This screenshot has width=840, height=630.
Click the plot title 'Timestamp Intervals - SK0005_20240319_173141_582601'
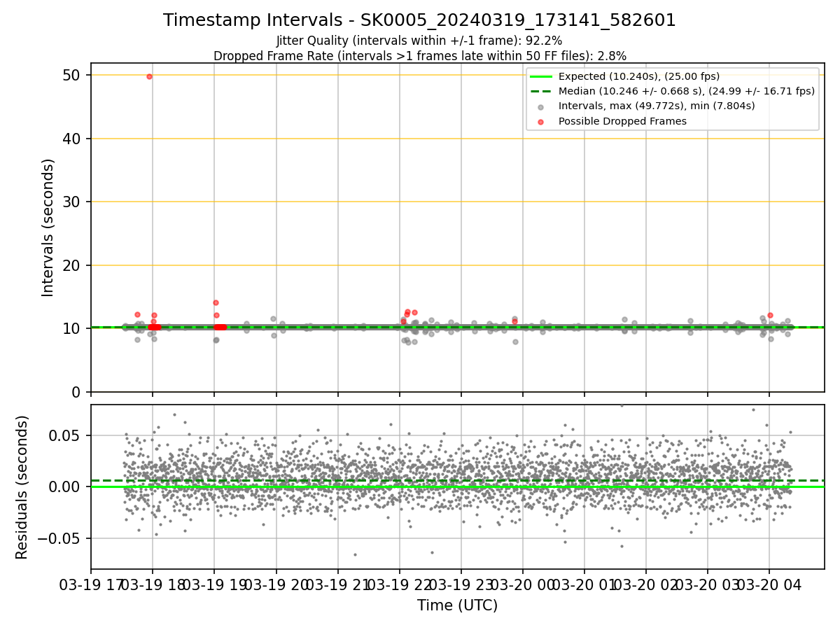[x=419, y=20]
